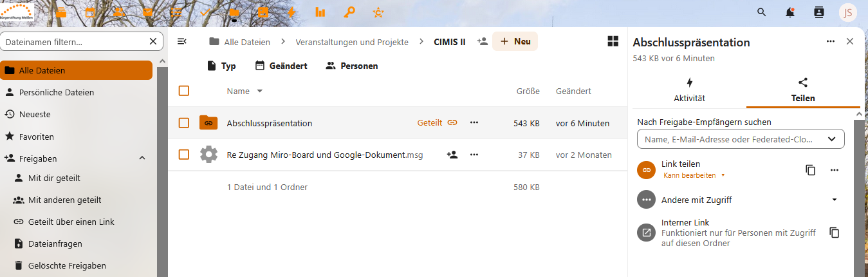Select the Re Zugang Miro-Board file checkbox
The image size is (868, 277).
click(184, 155)
